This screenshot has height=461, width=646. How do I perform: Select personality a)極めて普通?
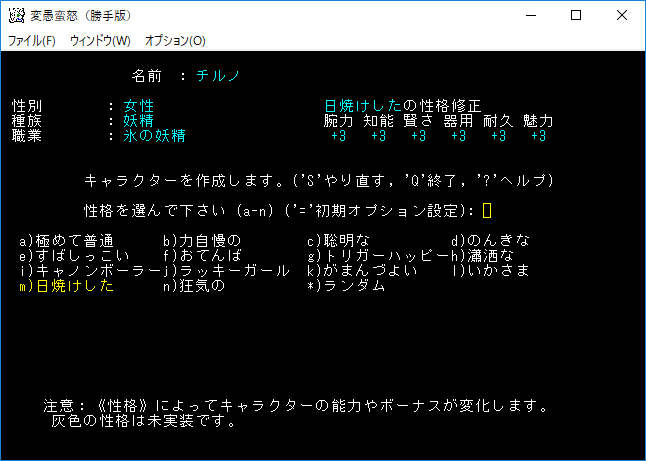point(66,241)
